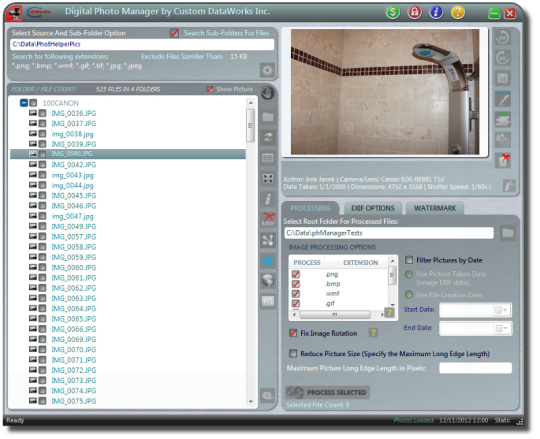Enable Filter Pictures by Date checkbox
Viewport: 540px width, 439px height.
[409, 260]
